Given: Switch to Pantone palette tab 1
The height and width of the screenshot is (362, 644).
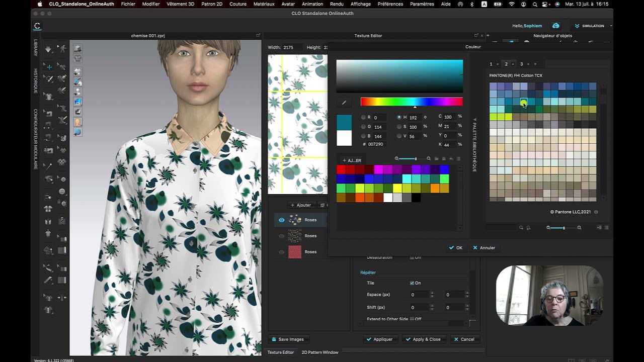Looking at the screenshot, I should (491, 64).
